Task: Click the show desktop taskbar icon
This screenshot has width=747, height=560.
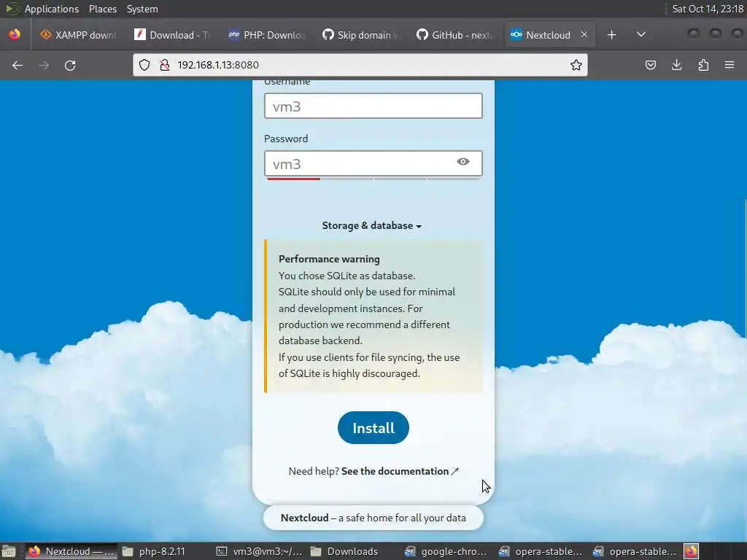Action: (9, 551)
